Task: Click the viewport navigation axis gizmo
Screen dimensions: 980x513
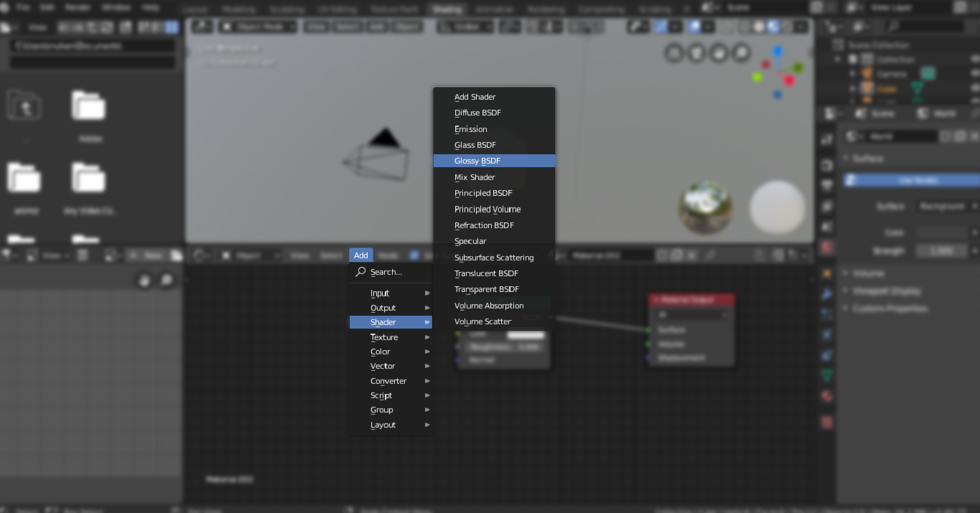Action: coord(778,73)
